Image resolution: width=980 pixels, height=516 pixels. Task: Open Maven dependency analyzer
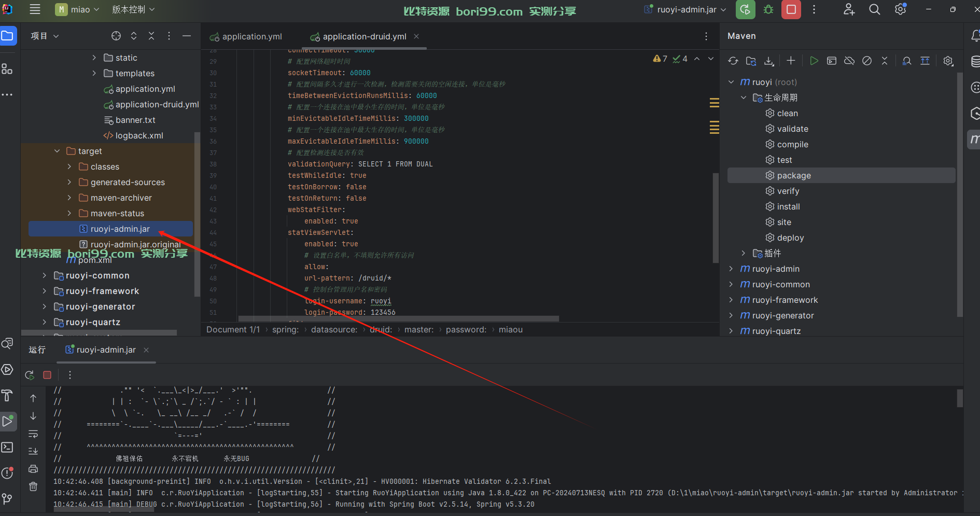click(907, 61)
